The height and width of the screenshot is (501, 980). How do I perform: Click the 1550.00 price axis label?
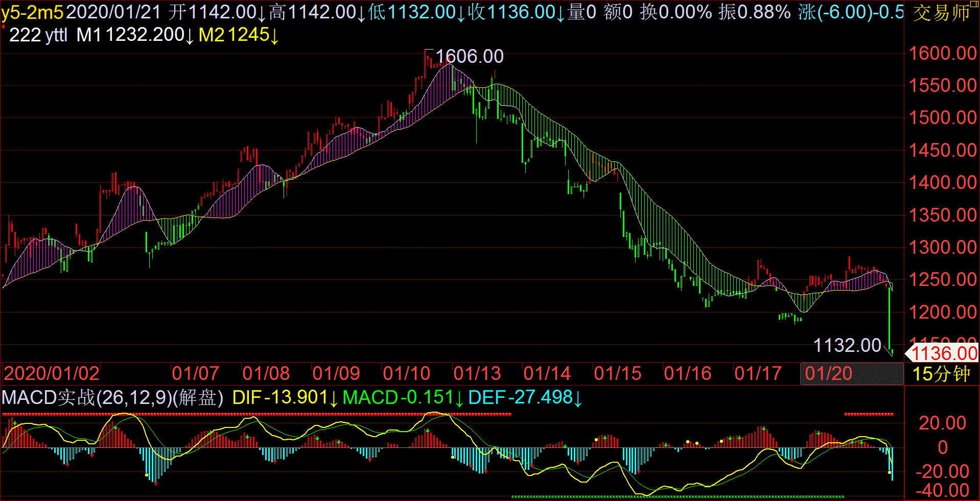pyautogui.click(x=943, y=85)
